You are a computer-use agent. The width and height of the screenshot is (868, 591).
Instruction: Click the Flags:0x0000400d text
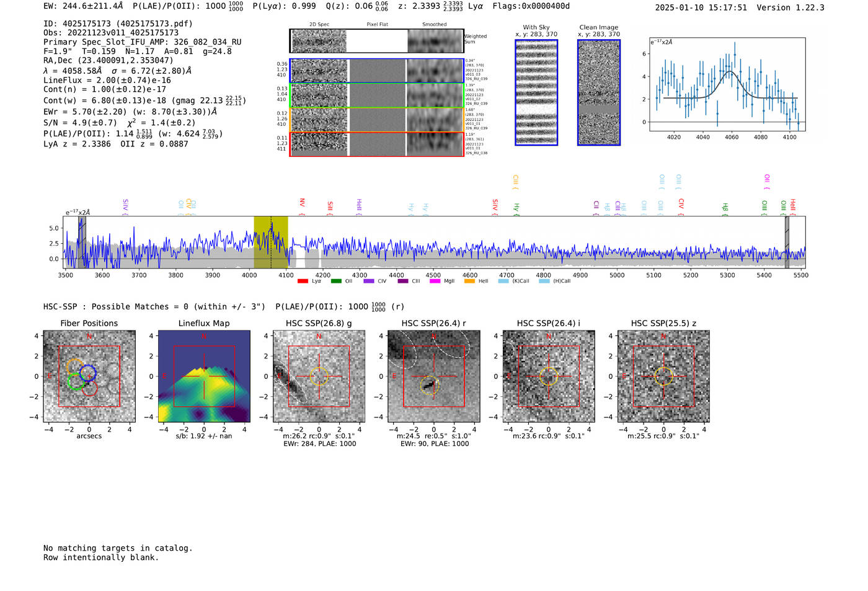pos(531,6)
